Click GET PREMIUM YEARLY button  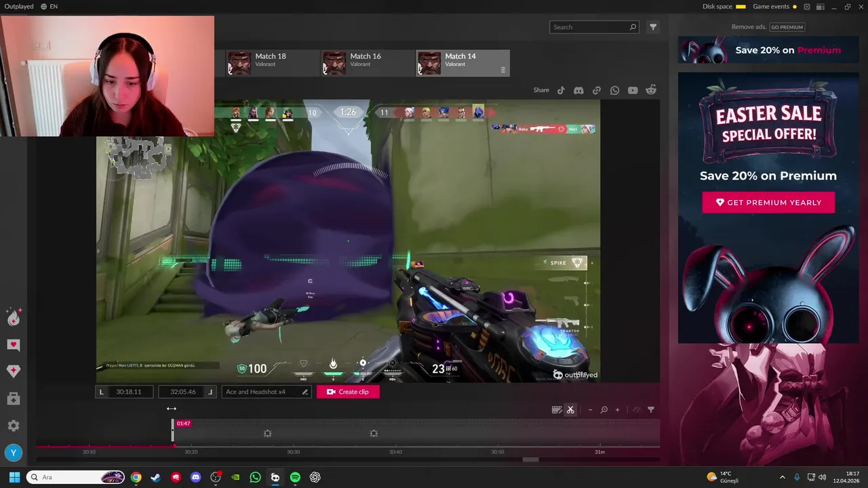(x=768, y=203)
